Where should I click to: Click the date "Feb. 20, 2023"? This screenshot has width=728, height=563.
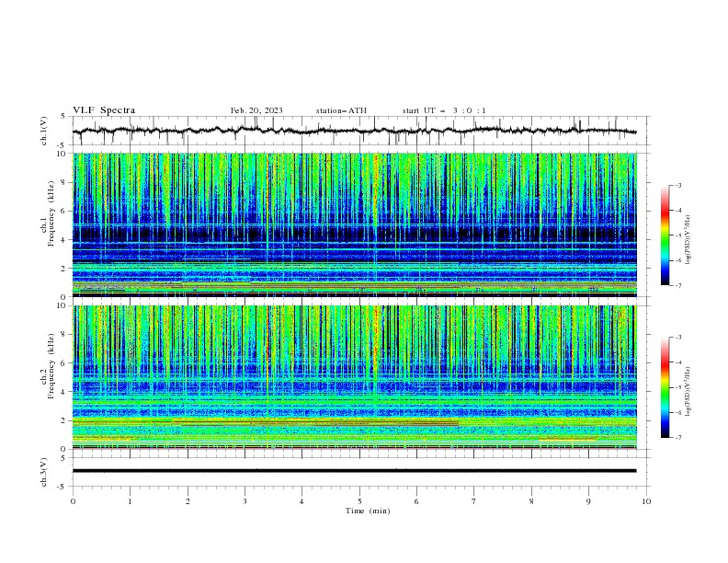[x=256, y=110]
